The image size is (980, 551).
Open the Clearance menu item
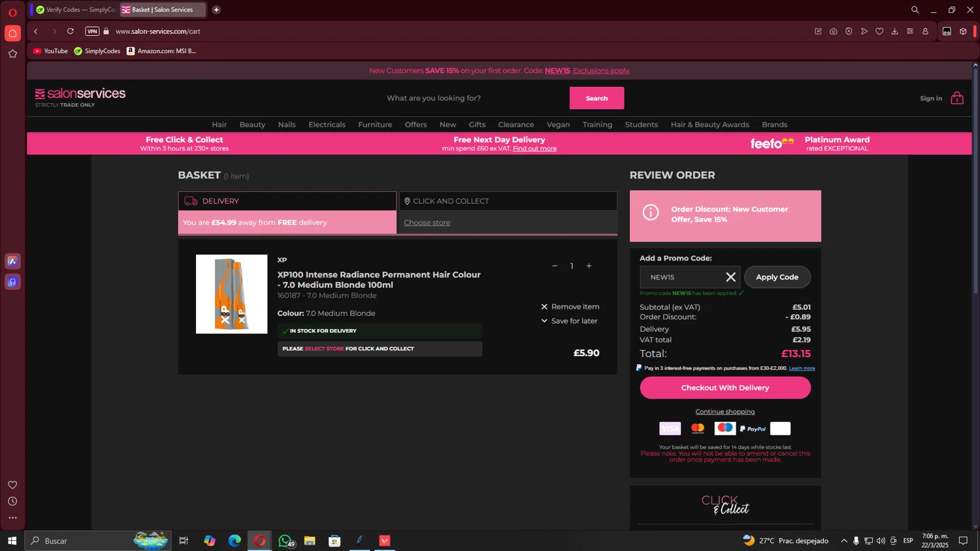(x=516, y=125)
